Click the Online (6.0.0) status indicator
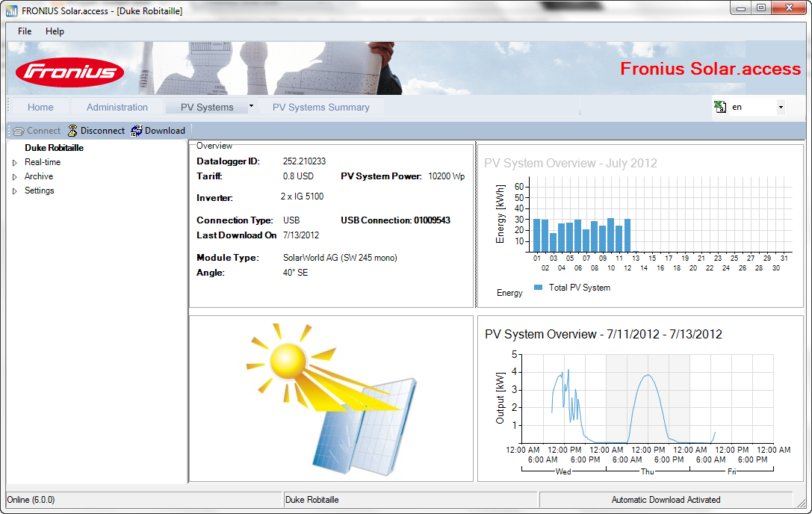Viewport: 812px width, 514px height. coord(33,499)
